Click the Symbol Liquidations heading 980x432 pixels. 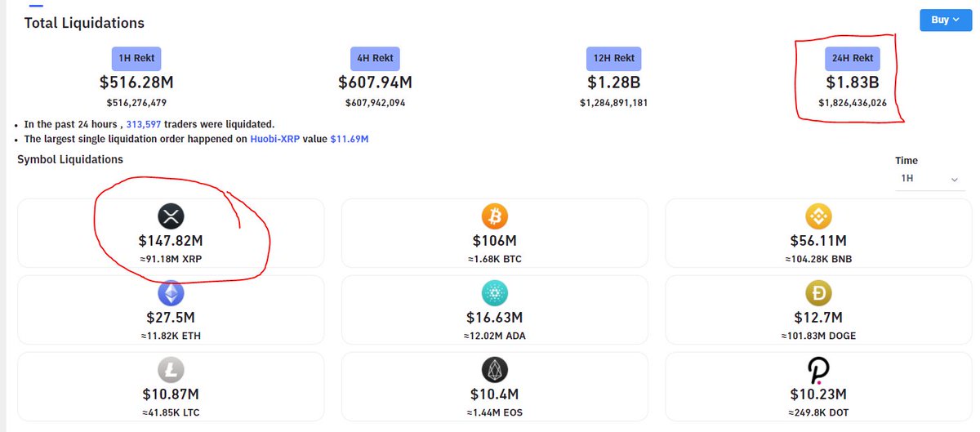point(70,159)
